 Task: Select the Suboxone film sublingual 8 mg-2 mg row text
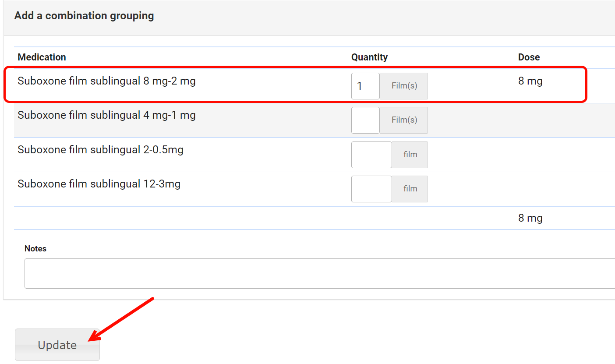click(106, 81)
